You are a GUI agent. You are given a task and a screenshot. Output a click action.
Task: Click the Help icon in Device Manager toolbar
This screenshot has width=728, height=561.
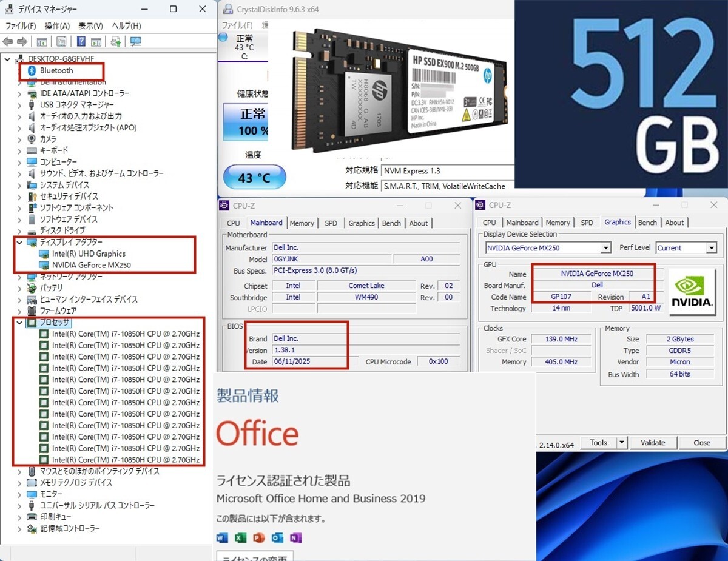tap(81, 42)
